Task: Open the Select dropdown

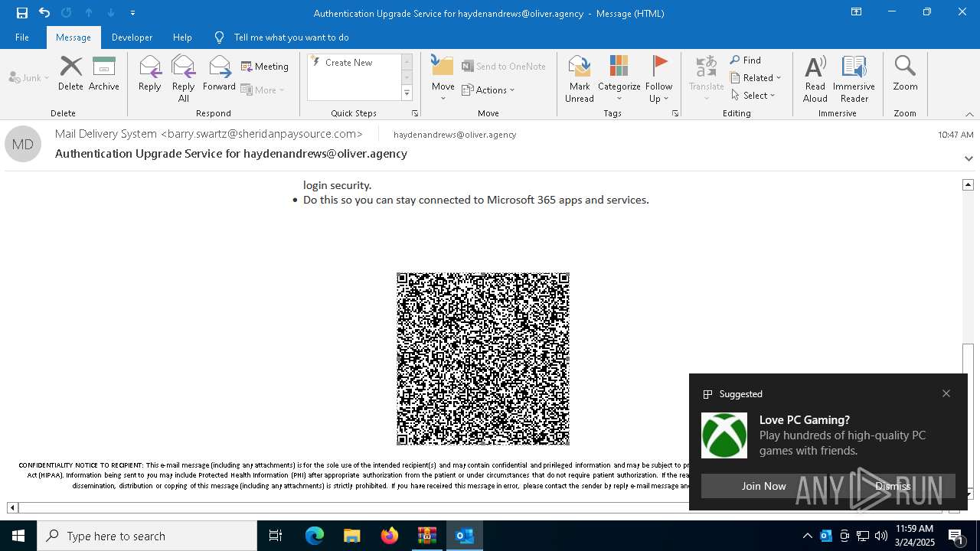Action: (x=753, y=96)
